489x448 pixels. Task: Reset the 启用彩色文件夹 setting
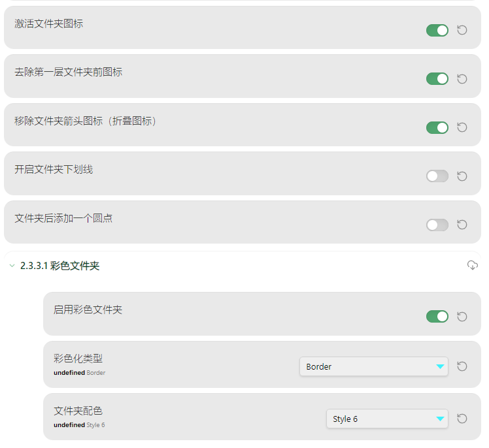tap(462, 317)
